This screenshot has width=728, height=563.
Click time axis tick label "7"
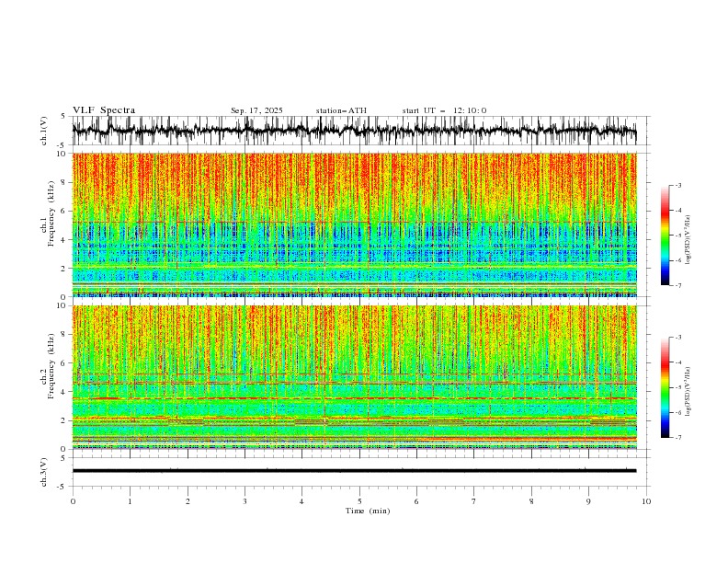pos(474,501)
